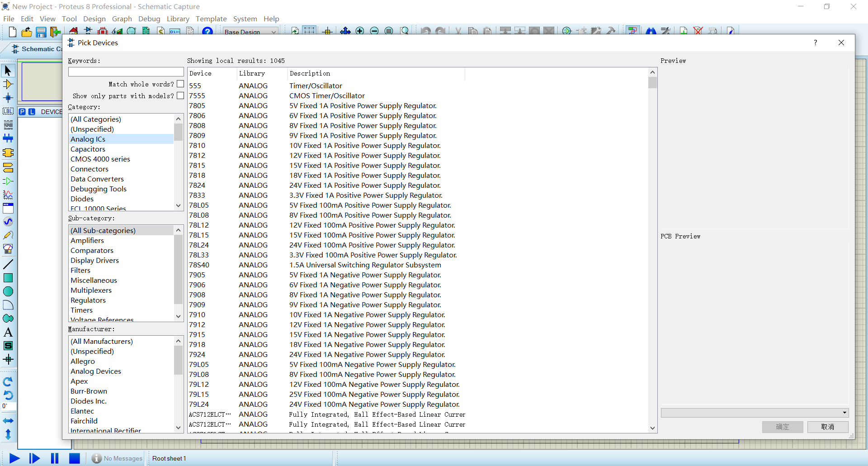Click the L library-manager button

pos(32,112)
